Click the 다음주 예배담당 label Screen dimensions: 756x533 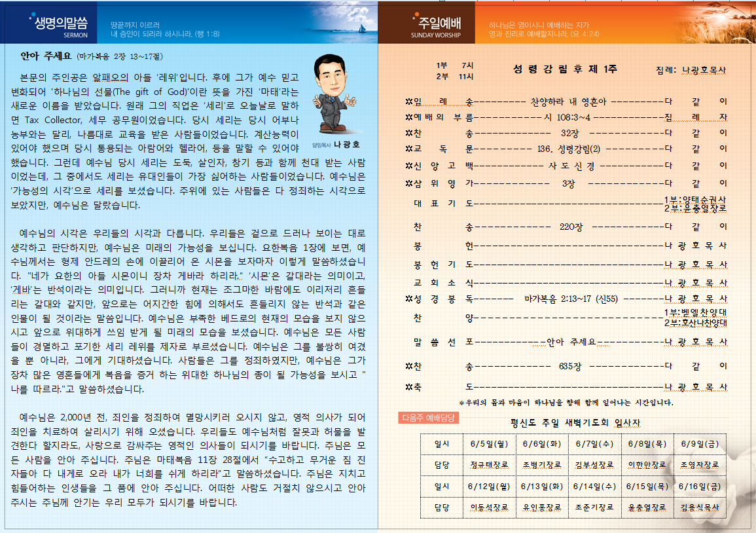click(x=428, y=418)
